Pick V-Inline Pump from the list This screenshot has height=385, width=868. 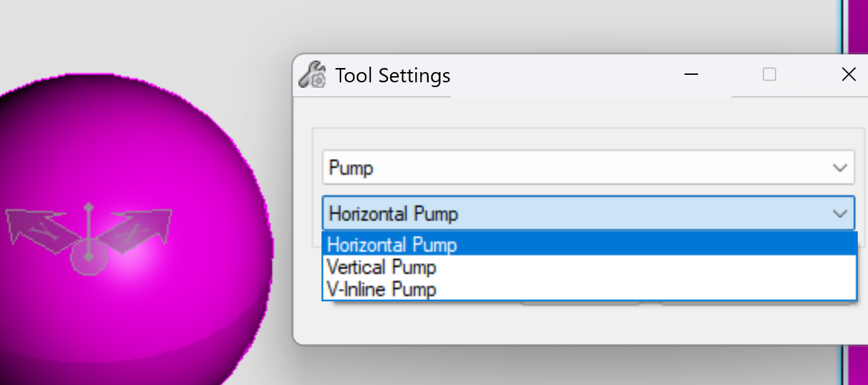(x=381, y=289)
